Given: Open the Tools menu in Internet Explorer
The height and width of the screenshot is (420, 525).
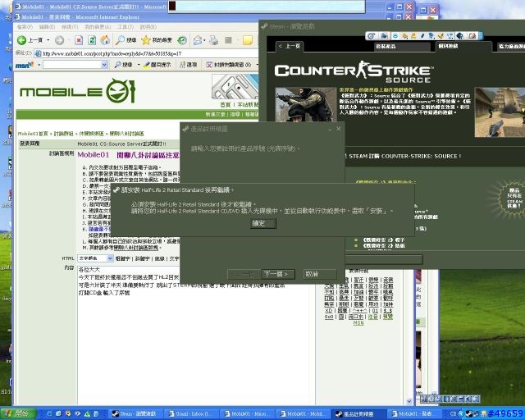Looking at the screenshot, I should tap(126, 27).
